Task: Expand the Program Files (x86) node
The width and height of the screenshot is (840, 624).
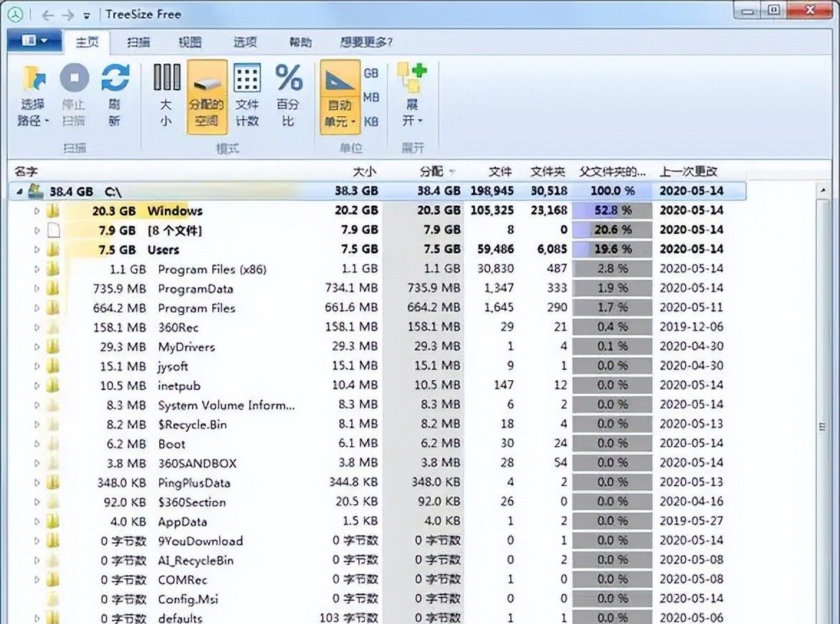Action: click(37, 269)
